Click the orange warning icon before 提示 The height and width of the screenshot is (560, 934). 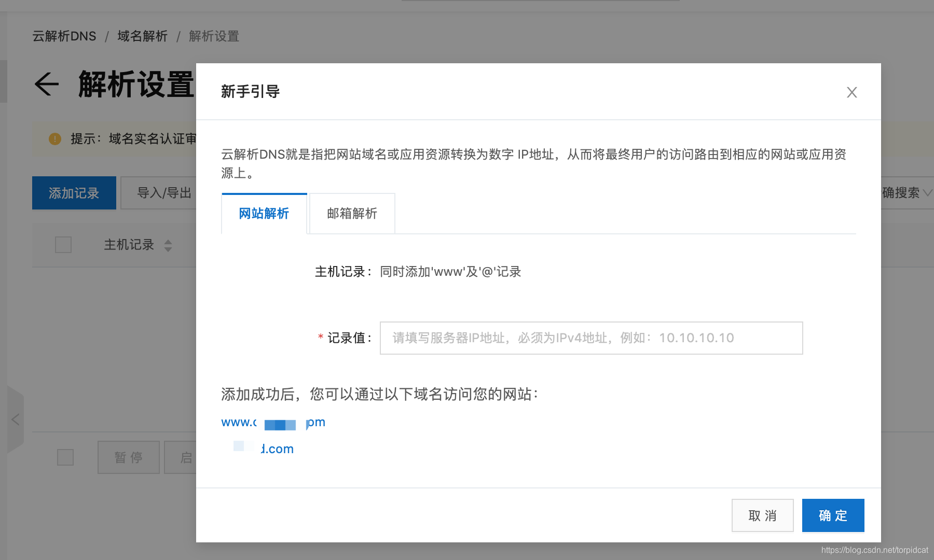55,139
